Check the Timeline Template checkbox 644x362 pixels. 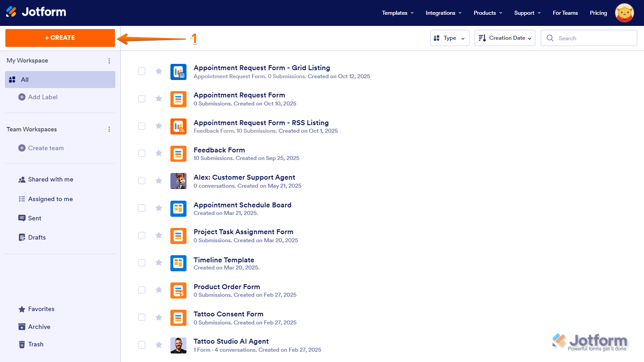point(142,263)
